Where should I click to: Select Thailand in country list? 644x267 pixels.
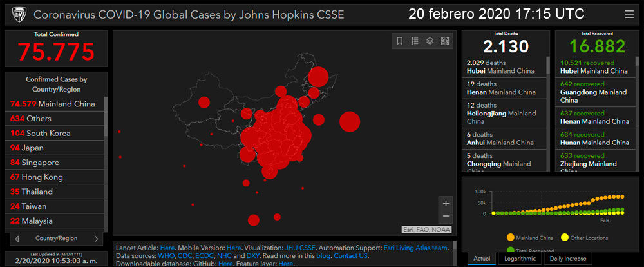click(x=55, y=192)
